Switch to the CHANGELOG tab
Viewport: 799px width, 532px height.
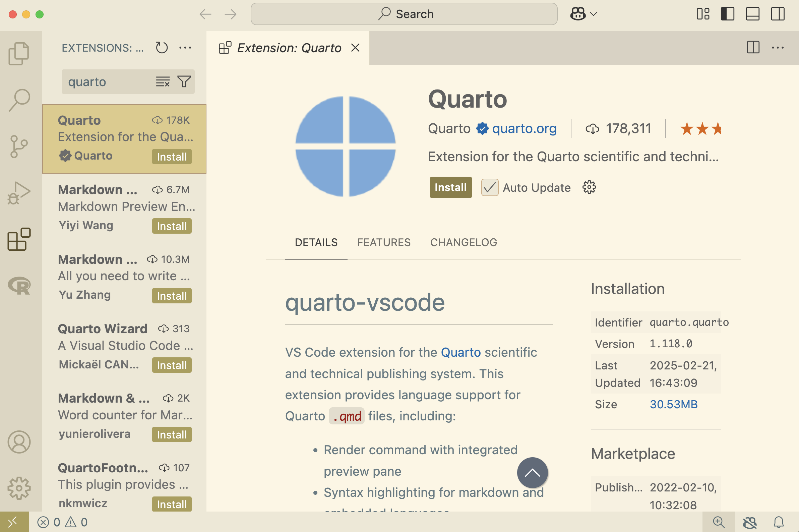click(x=464, y=242)
